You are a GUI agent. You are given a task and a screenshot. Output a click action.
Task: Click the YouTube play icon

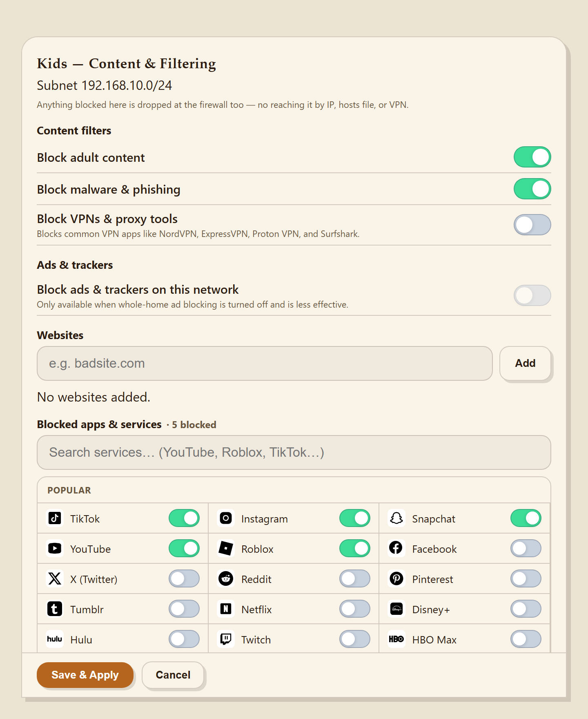[55, 548]
